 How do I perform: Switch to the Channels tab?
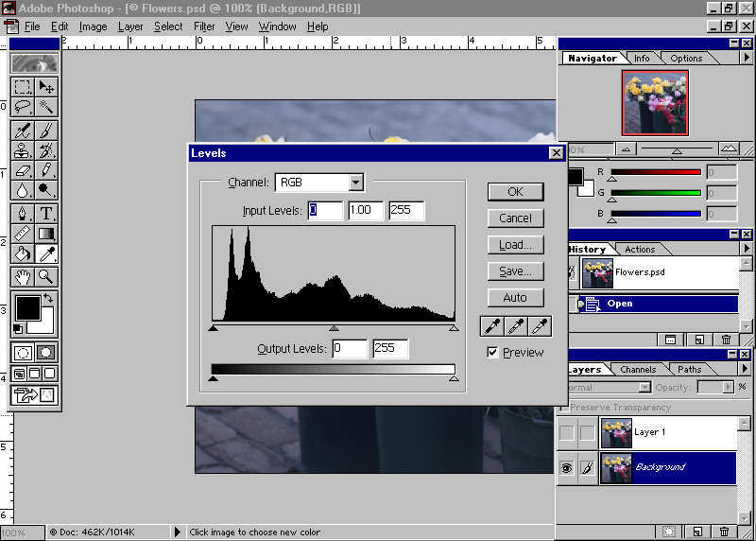click(x=638, y=369)
